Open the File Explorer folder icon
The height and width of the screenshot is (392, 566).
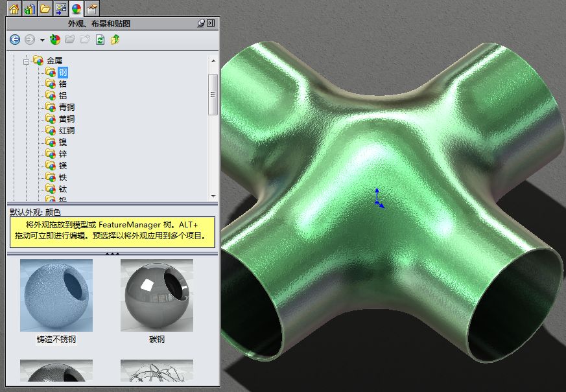(45, 8)
